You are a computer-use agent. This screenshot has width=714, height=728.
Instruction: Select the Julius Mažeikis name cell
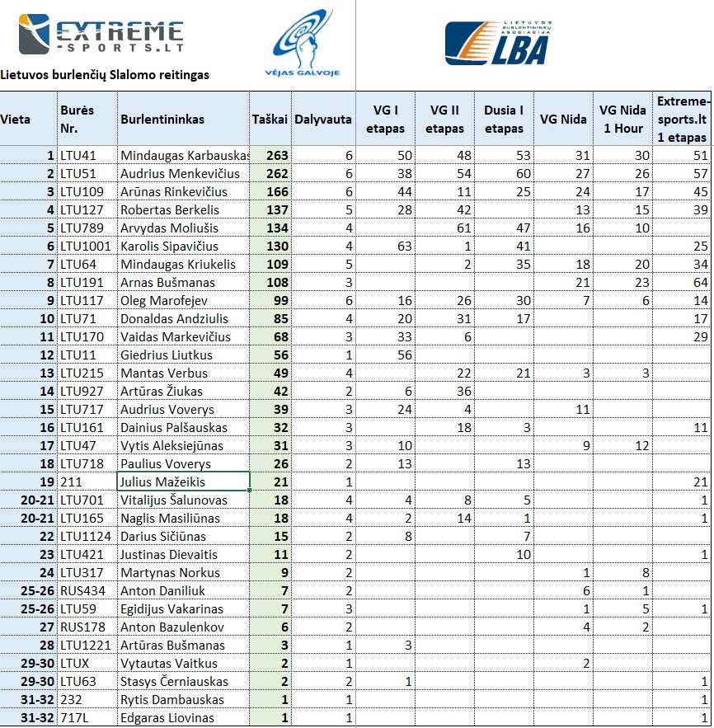point(183,481)
